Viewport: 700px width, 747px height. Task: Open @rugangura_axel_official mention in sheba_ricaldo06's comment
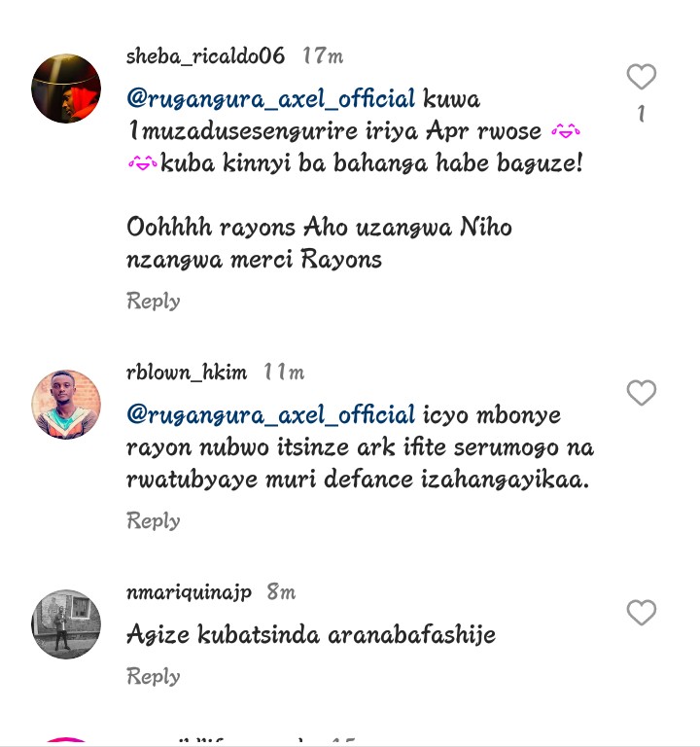[271, 99]
